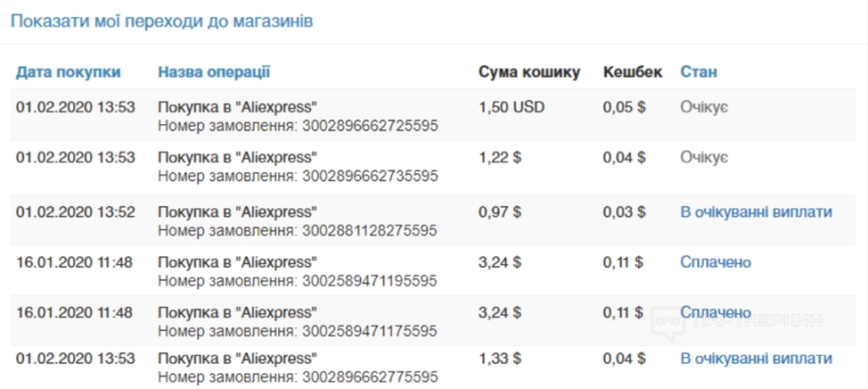Click the 1,50 USD cart amount

(x=512, y=107)
